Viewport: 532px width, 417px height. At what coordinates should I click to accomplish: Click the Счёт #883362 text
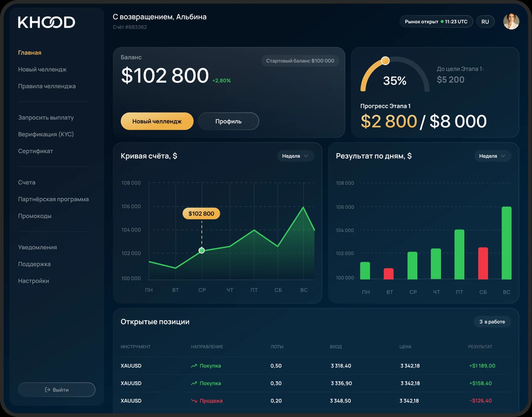pos(130,27)
